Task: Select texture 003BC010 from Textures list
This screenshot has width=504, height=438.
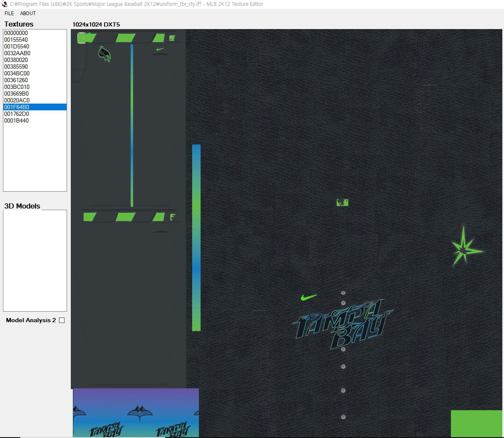Action: 17,87
